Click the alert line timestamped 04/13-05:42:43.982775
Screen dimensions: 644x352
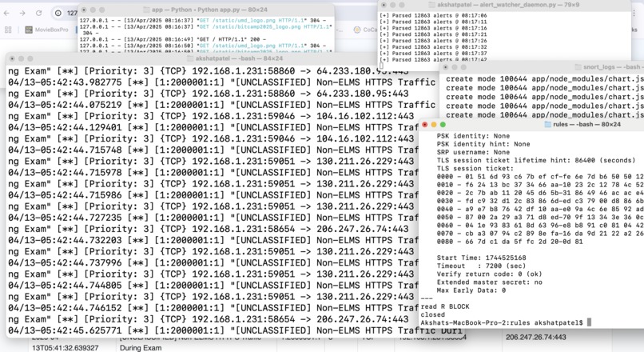222,82
